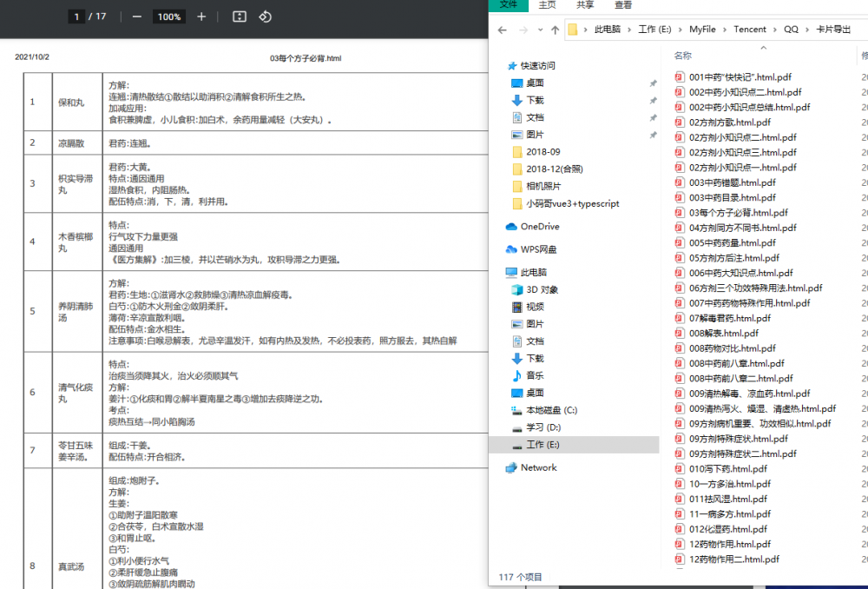Viewport: 868px width, 589px height.
Task: Click PDF icon of 011祛风湿.html.pdf
Action: coord(680,499)
